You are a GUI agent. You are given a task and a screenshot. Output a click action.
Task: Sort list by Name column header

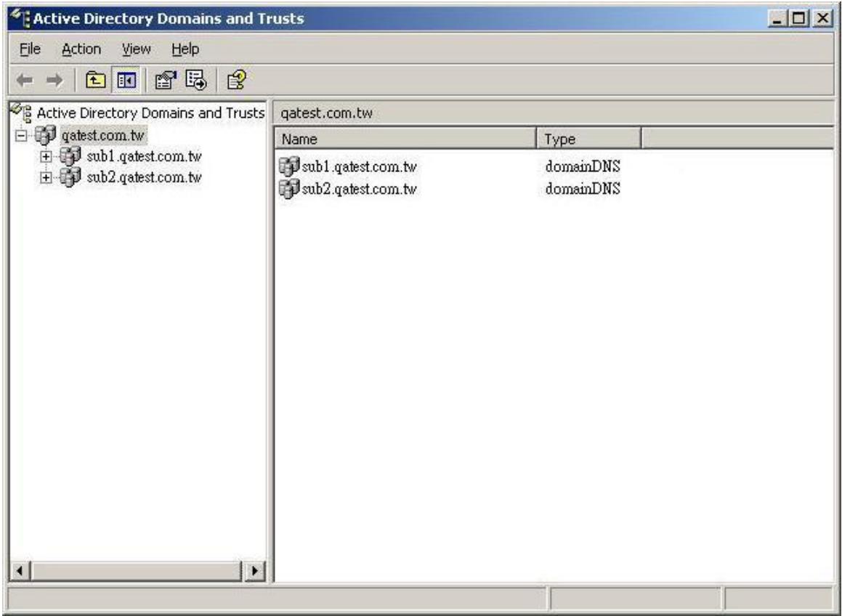pyautogui.click(x=405, y=139)
